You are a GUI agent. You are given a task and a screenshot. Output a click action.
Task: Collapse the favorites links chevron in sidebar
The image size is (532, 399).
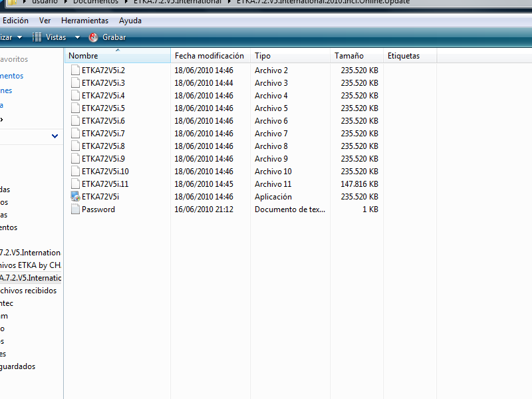click(55, 136)
